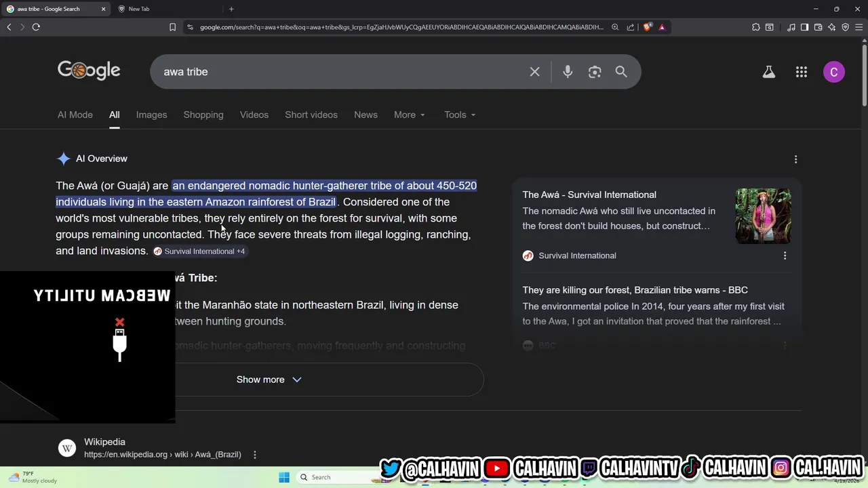Screen dimensions: 868x488
Task: Switch to News results tab
Action: pyautogui.click(x=366, y=115)
